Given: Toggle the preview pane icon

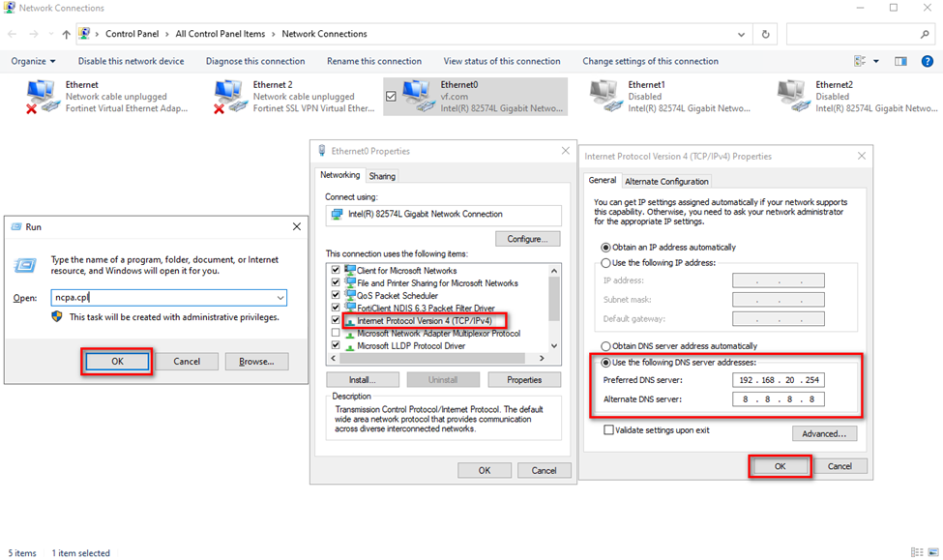Looking at the screenshot, I should [x=900, y=61].
